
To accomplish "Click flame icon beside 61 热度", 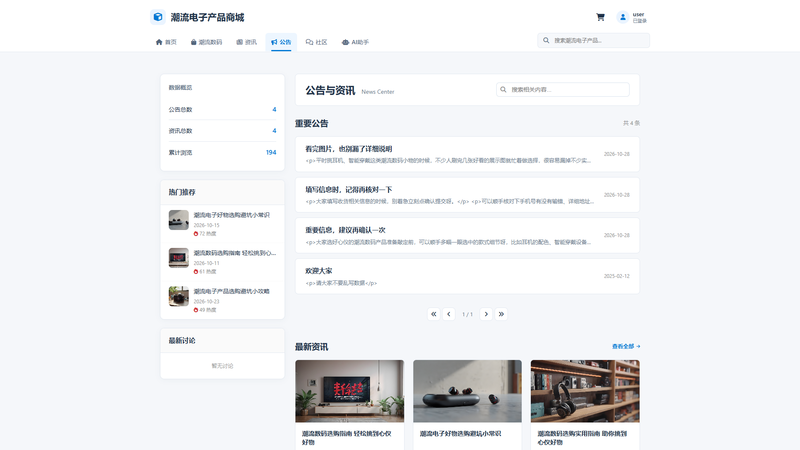I will [x=196, y=272].
